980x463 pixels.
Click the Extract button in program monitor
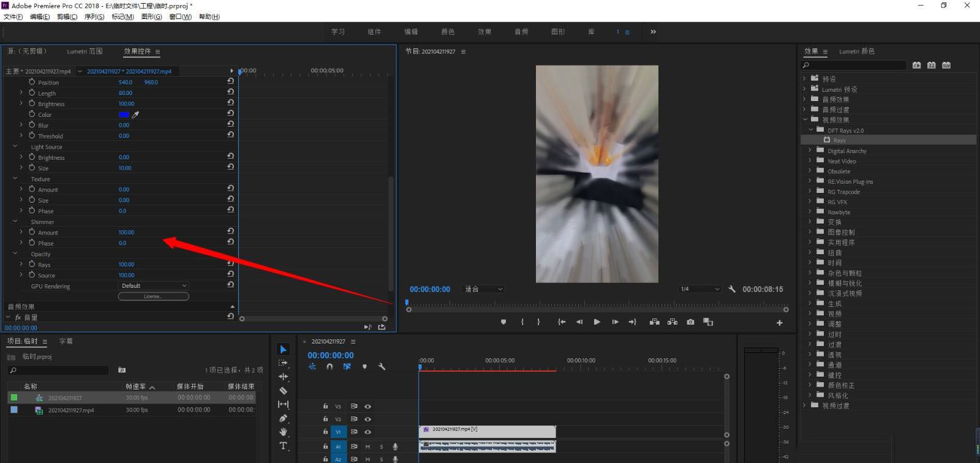pos(673,322)
